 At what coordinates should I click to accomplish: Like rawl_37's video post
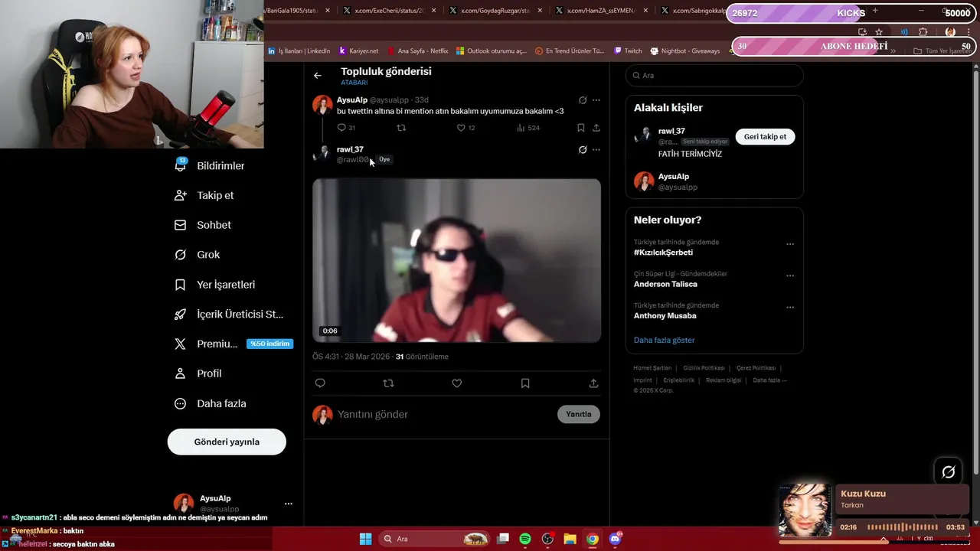pos(457,383)
